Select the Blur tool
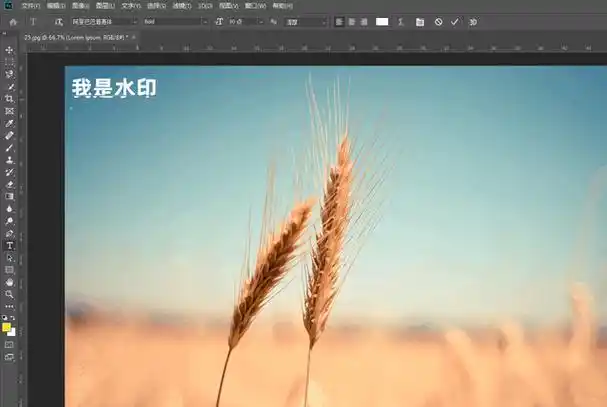This screenshot has height=407, width=607. coord(9,209)
